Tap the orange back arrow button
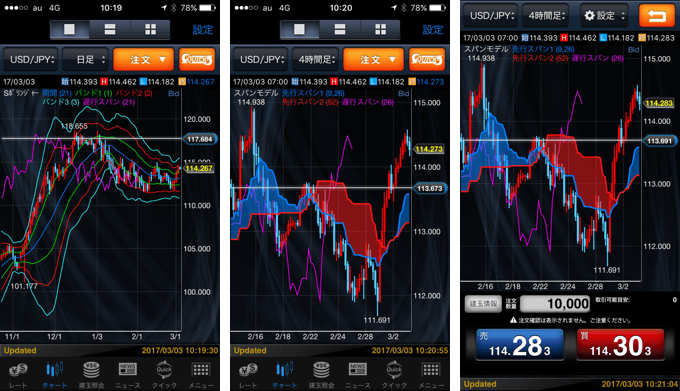This screenshot has height=391, width=680. point(657,16)
